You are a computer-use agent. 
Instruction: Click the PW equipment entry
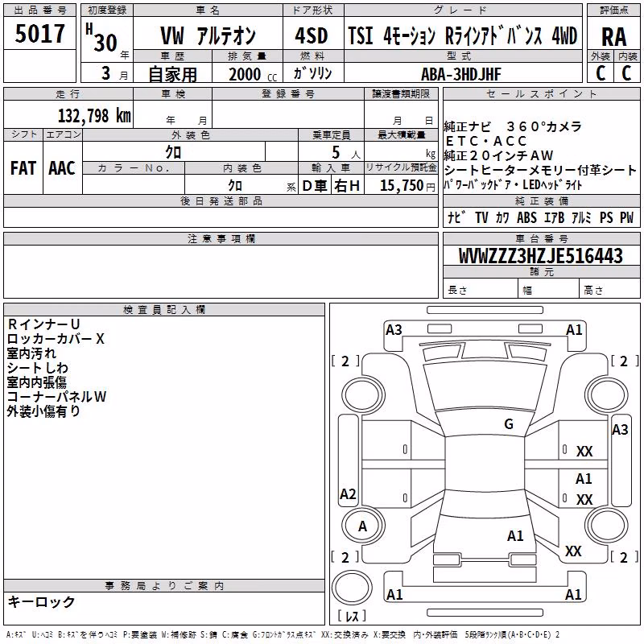click(x=627, y=217)
